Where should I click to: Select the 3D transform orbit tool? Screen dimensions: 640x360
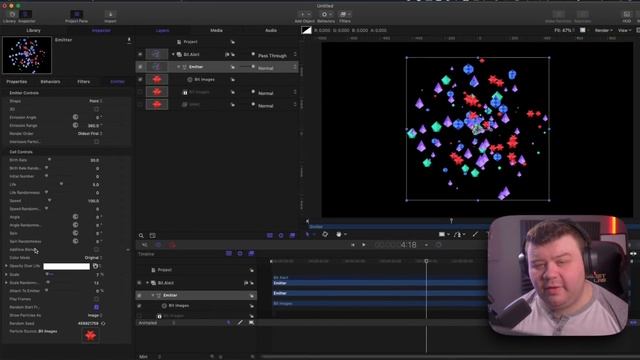[325, 234]
